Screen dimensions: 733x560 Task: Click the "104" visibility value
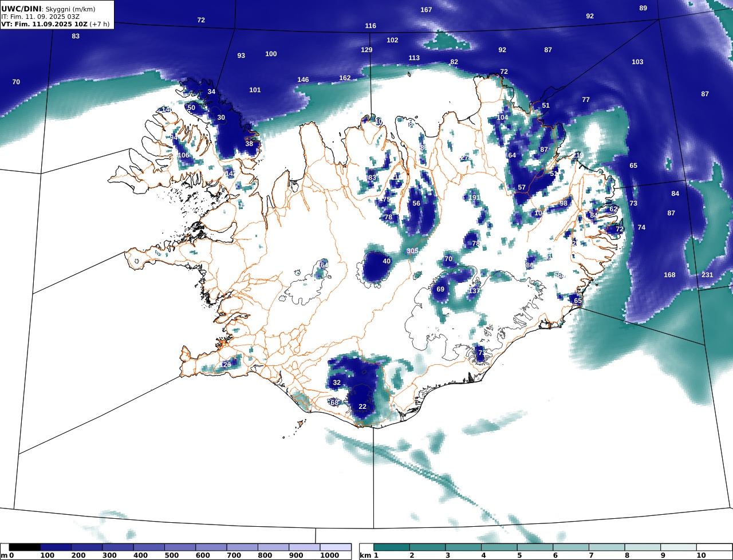pos(502,117)
